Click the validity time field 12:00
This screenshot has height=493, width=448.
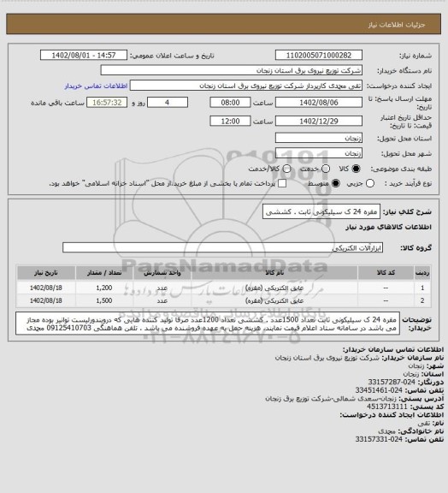pyautogui.click(x=230, y=121)
